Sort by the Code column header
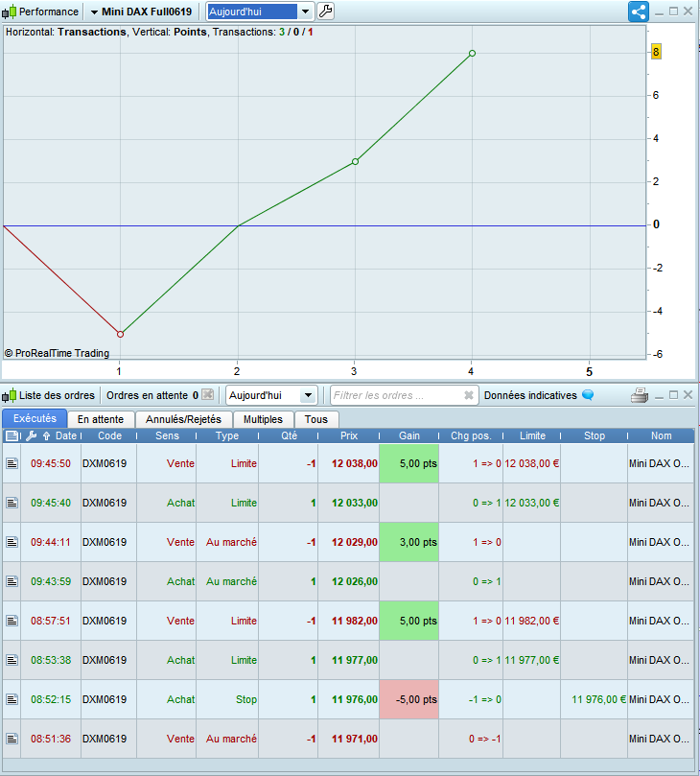Image resolution: width=700 pixels, height=776 pixels. [x=109, y=436]
